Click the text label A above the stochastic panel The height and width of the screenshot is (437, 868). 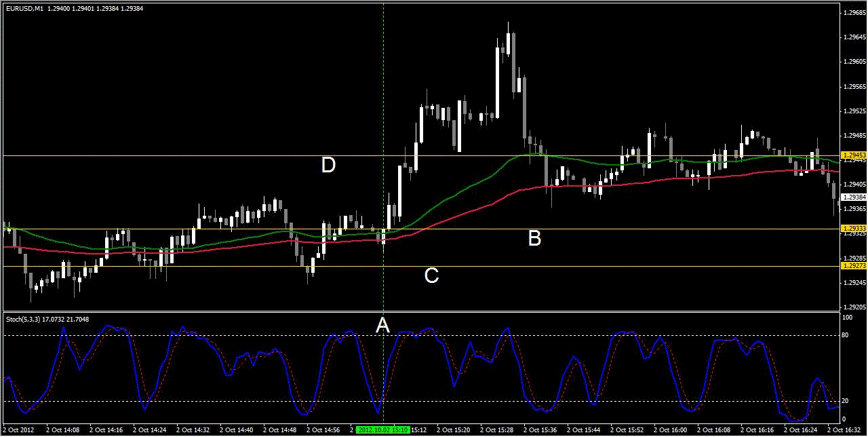coord(383,326)
